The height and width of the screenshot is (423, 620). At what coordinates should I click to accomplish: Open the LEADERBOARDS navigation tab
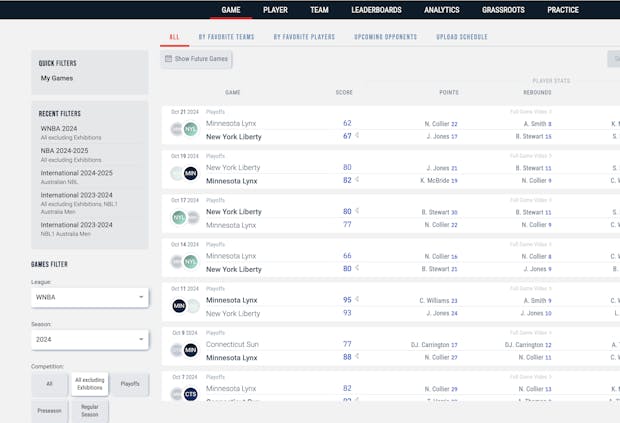click(x=376, y=10)
